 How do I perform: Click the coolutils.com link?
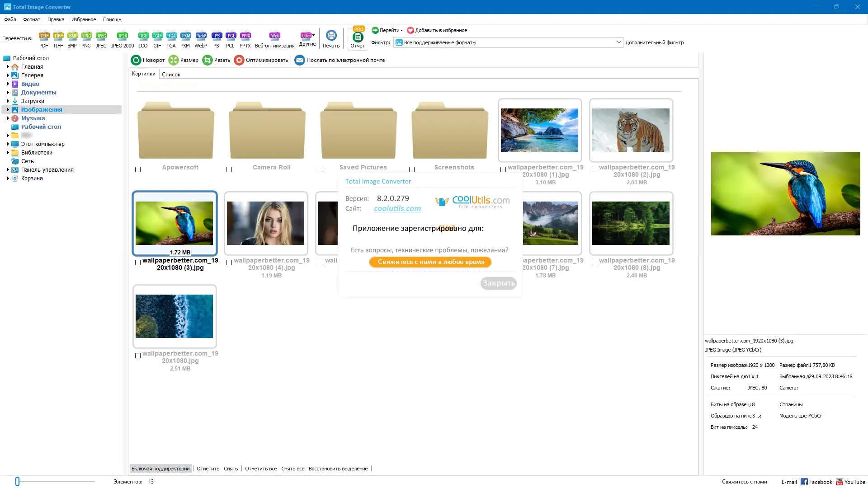tap(397, 208)
